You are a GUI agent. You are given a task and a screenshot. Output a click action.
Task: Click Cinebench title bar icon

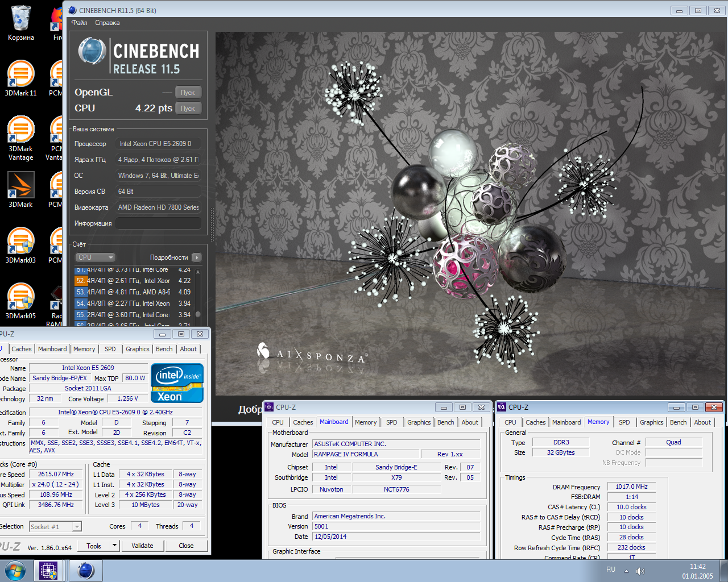(72, 10)
